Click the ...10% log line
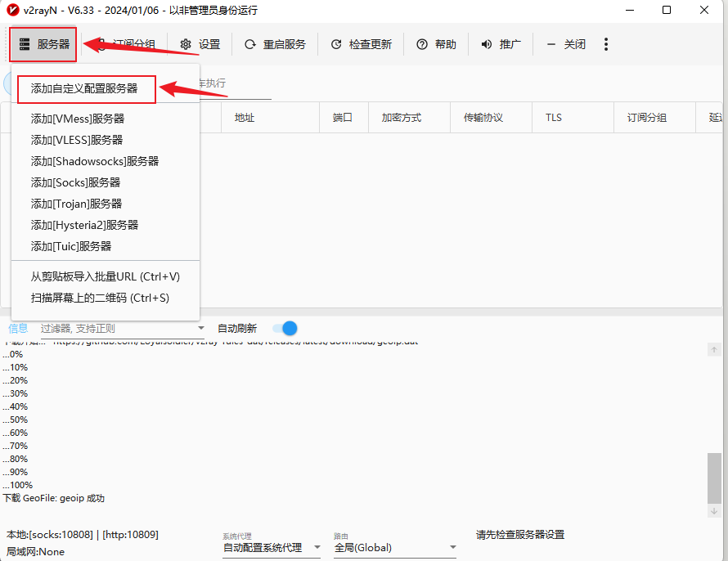728x561 pixels. pyautogui.click(x=16, y=367)
